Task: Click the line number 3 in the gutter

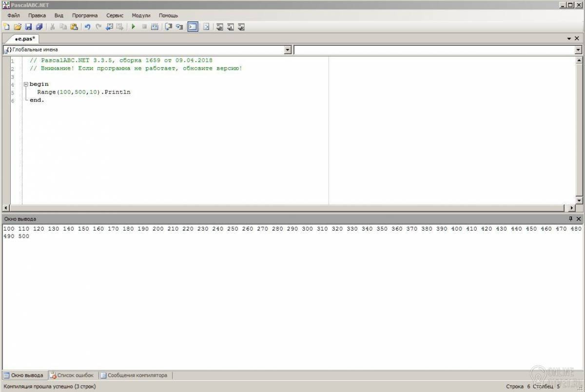Action: coord(12,77)
